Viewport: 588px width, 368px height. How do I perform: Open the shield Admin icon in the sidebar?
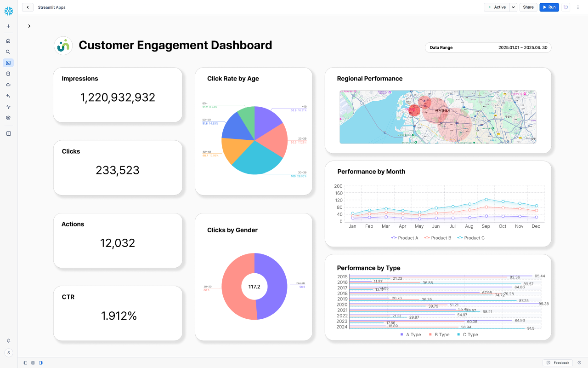click(x=8, y=118)
